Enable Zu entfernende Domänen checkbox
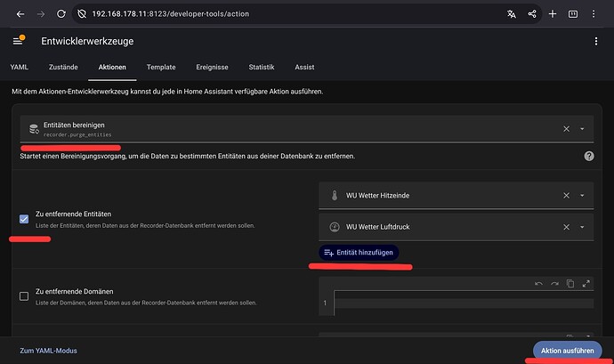 [x=24, y=296]
